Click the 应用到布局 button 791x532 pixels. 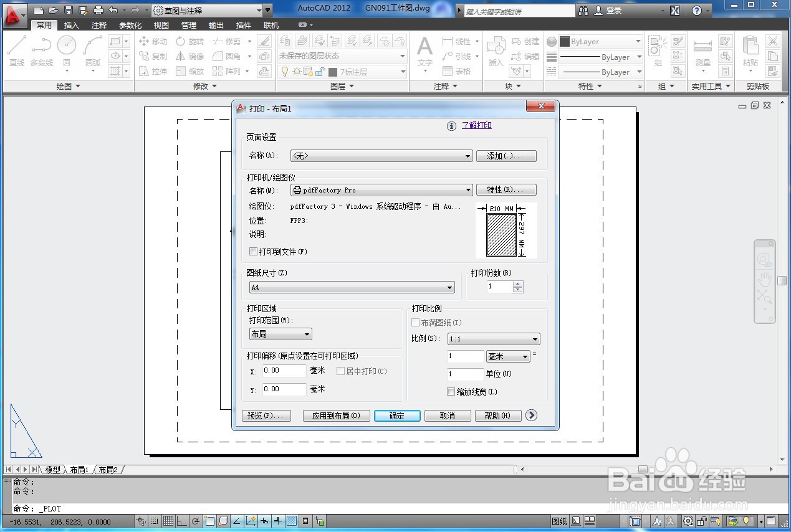click(x=337, y=416)
